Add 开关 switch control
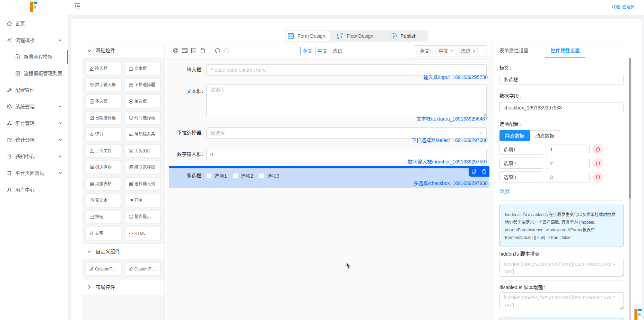This screenshot has width=644, height=320. pos(142,201)
